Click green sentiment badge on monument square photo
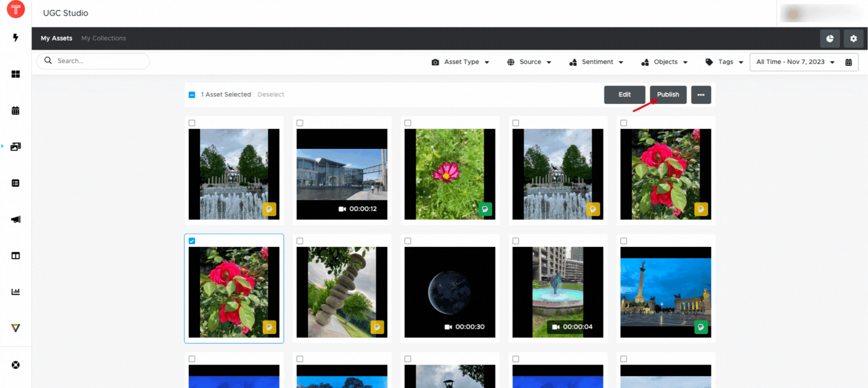Screen dimensions: 868x388 pos(701,327)
